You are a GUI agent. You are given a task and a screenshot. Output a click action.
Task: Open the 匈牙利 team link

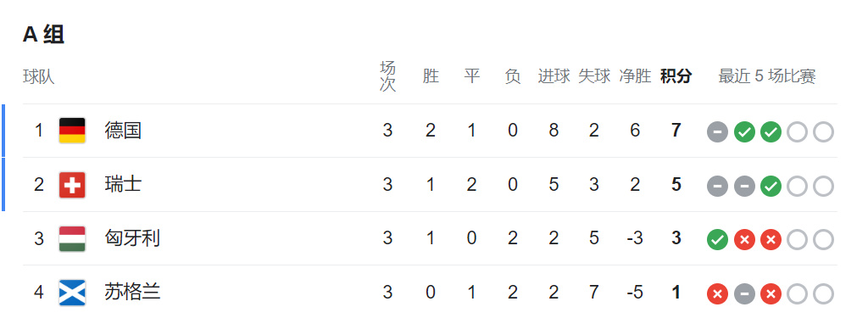pos(132,238)
